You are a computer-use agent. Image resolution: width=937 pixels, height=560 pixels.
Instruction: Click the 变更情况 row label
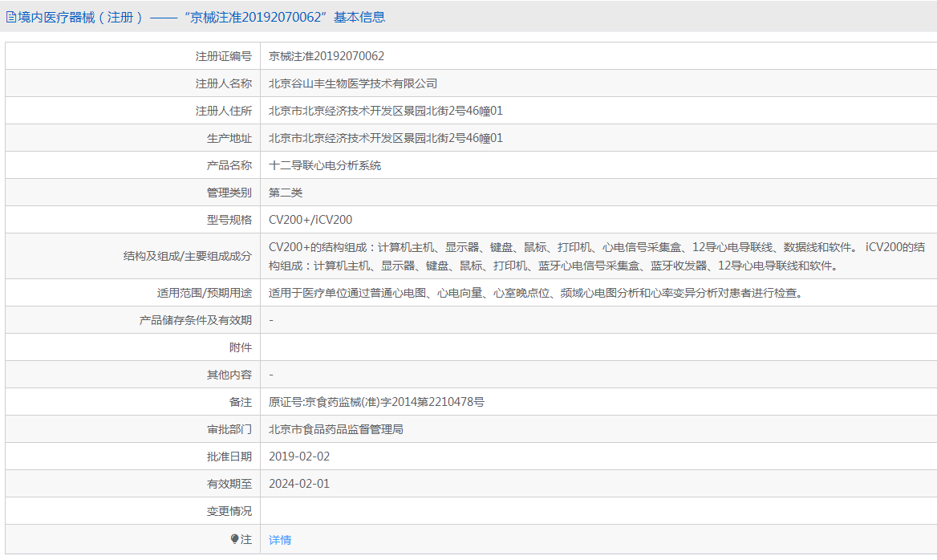point(229,511)
